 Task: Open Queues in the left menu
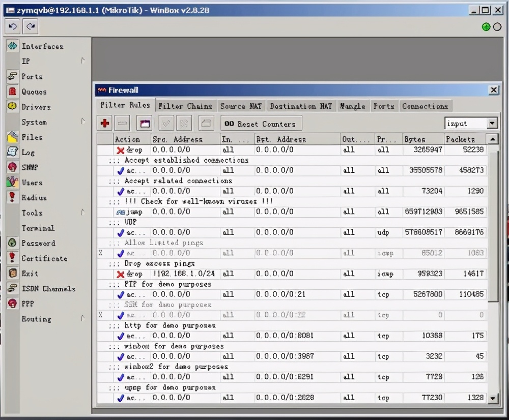point(34,92)
